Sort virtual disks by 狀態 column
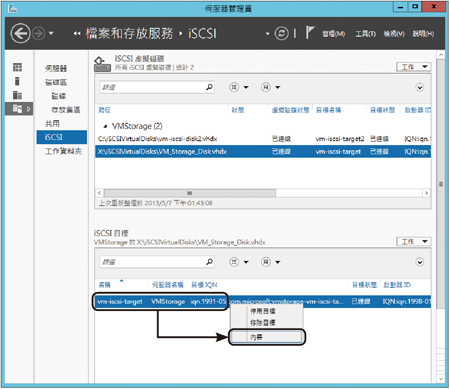Viewport: 450px width, 389px height. click(238, 110)
